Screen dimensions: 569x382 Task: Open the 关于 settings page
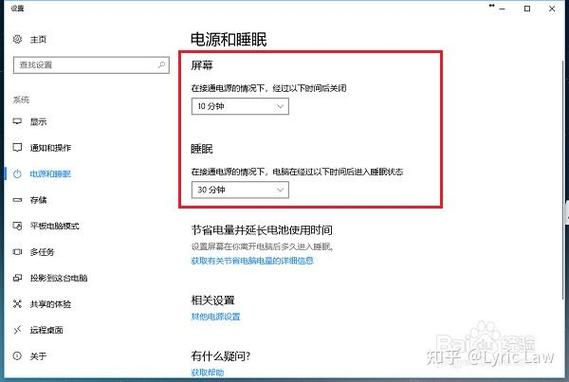click(x=38, y=356)
